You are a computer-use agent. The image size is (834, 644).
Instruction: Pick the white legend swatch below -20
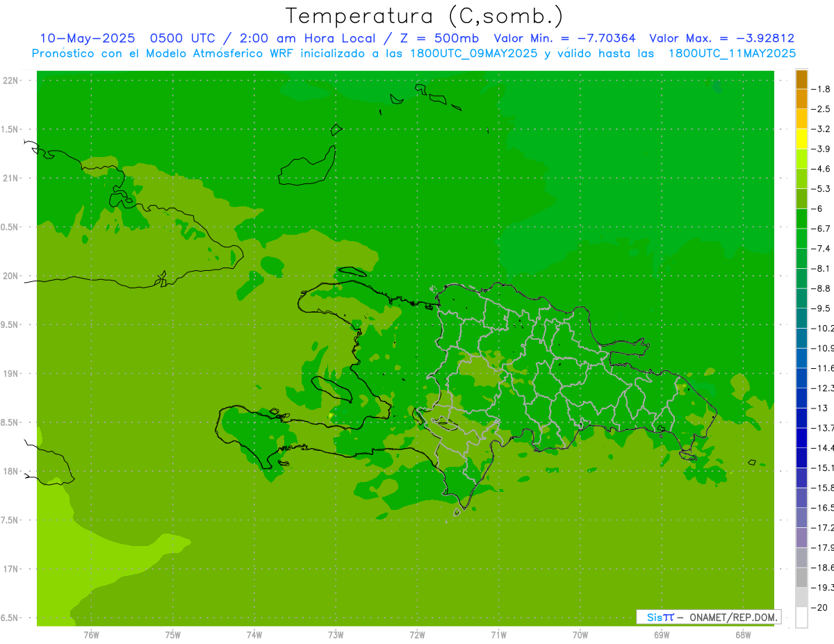pos(801,618)
